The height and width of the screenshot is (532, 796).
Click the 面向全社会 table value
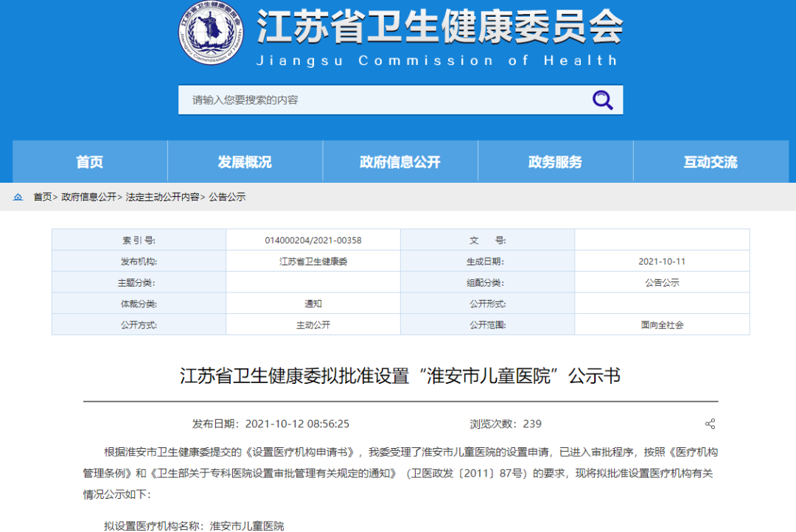(662, 325)
